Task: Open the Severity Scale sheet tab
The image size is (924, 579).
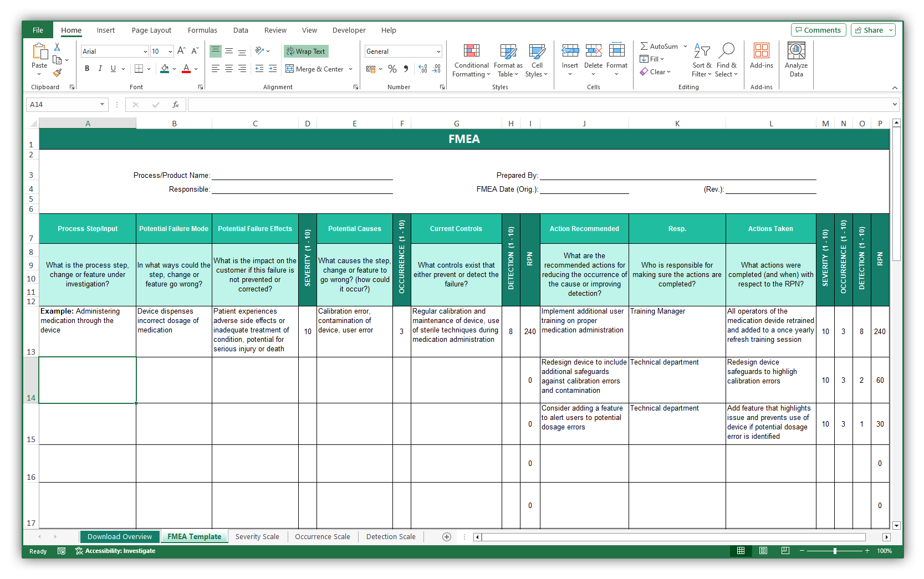Action: pos(257,536)
